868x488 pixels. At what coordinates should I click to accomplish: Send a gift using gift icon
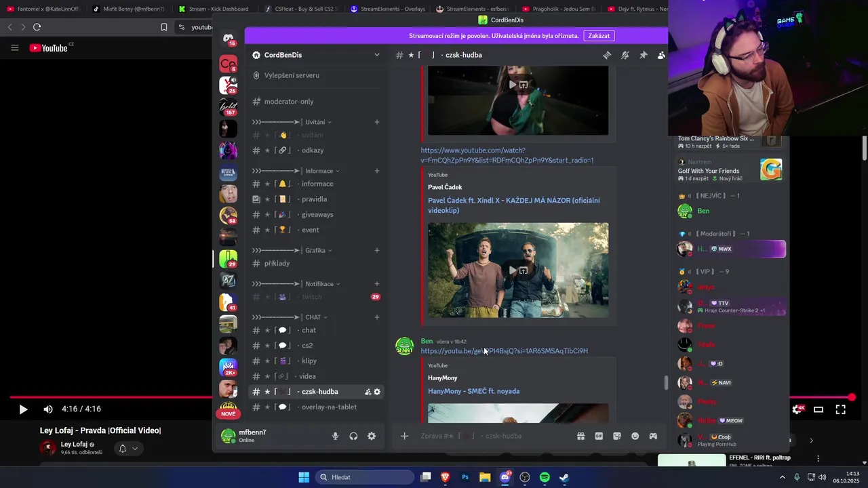tap(580, 436)
